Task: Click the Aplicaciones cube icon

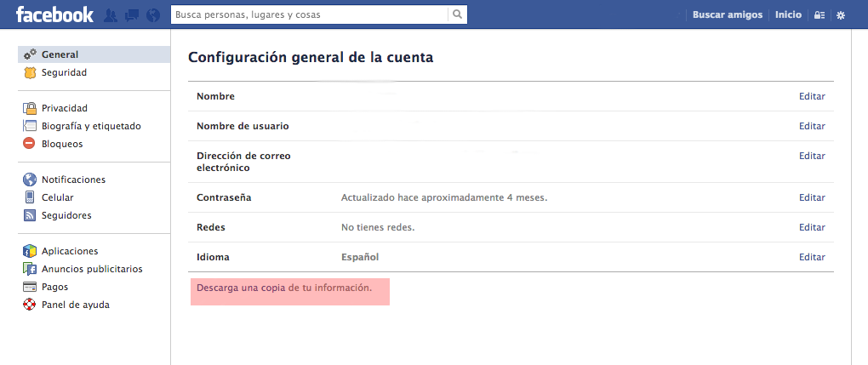Action: tap(29, 251)
